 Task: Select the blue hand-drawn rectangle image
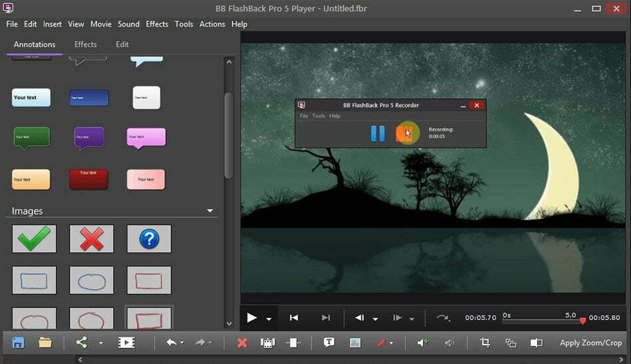point(34,280)
